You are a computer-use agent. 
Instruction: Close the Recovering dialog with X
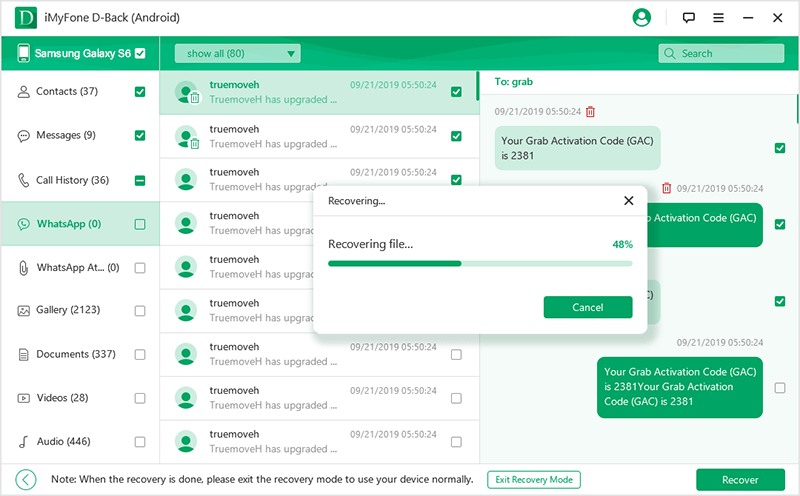tap(629, 201)
